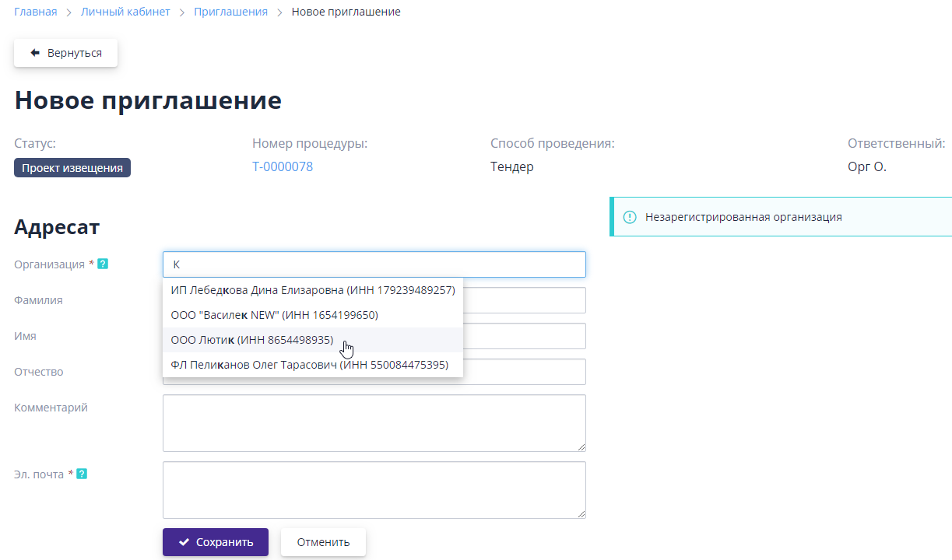This screenshot has width=952, height=560.
Task: Open the help icon next to Организация field
Action: pos(102,264)
